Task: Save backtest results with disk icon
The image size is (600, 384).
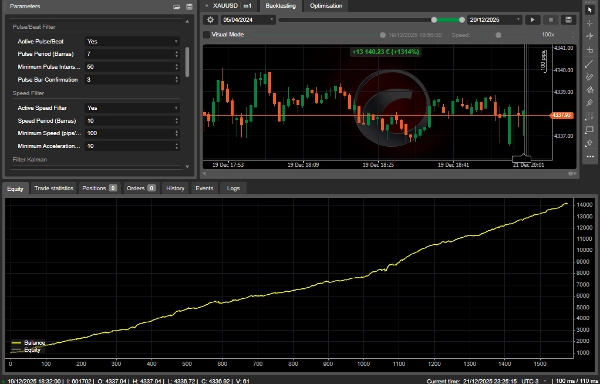Action: [569, 20]
